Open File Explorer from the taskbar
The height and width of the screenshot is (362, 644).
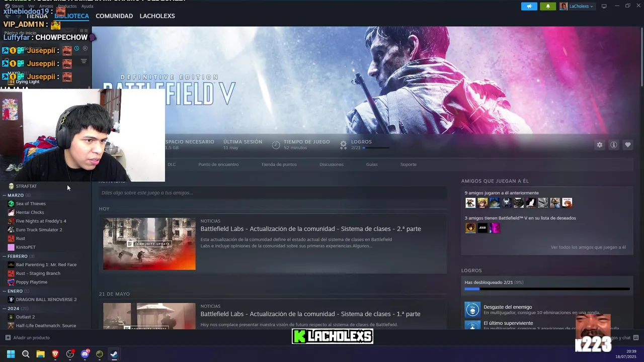pyautogui.click(x=40, y=354)
